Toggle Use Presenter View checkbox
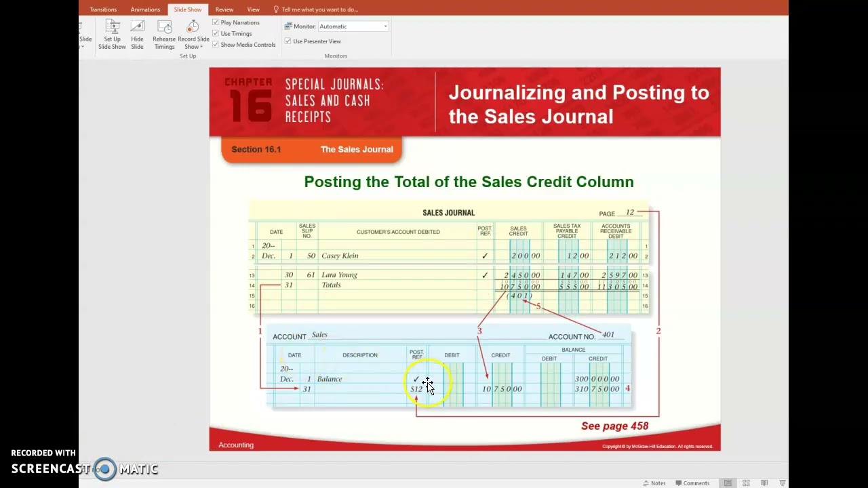This screenshot has width=868, height=488. (x=288, y=41)
